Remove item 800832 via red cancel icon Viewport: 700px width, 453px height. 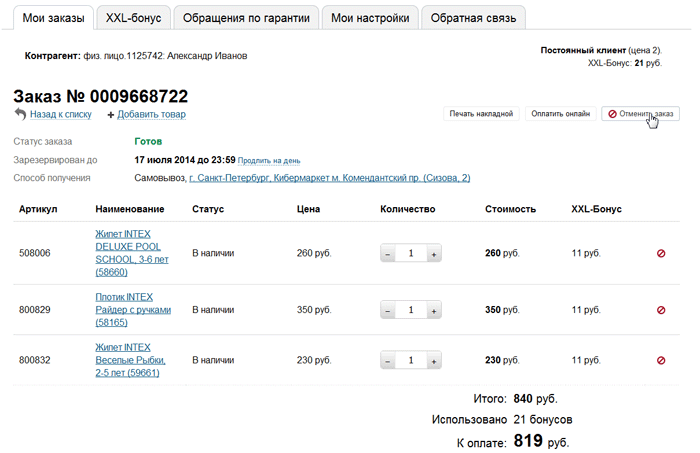coord(660,360)
